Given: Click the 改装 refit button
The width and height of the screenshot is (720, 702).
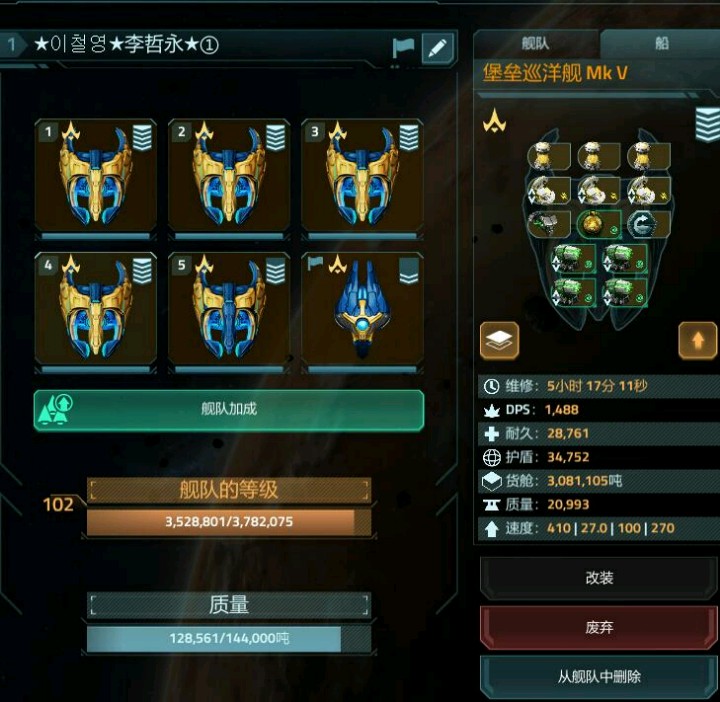Looking at the screenshot, I should (x=599, y=577).
